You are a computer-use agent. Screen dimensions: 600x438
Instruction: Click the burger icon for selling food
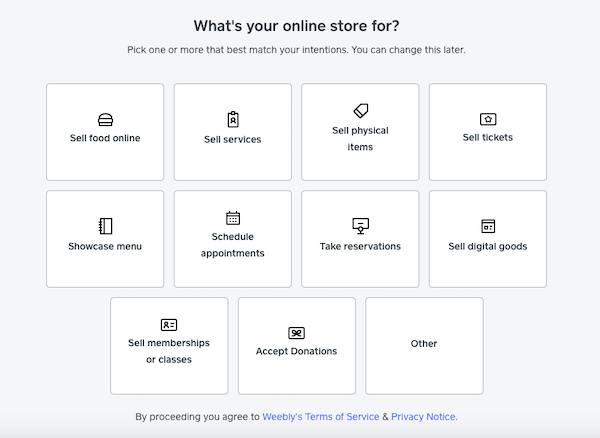click(x=105, y=120)
